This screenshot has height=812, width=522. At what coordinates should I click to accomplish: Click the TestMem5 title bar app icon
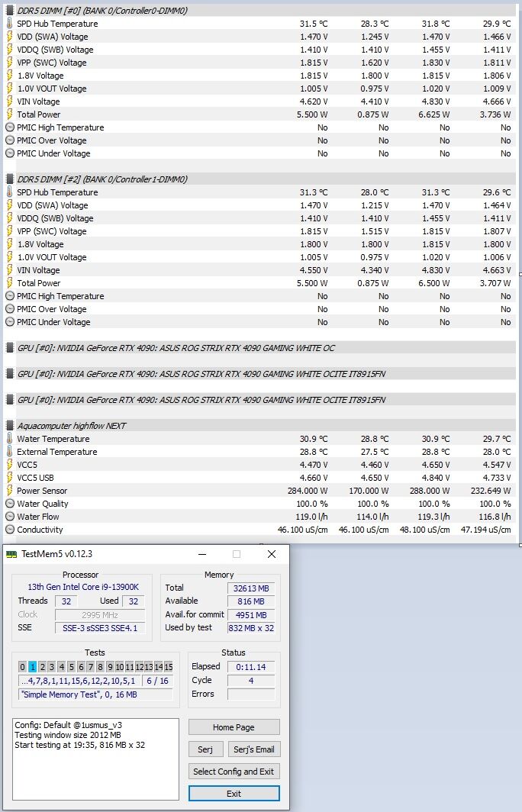[x=11, y=554]
